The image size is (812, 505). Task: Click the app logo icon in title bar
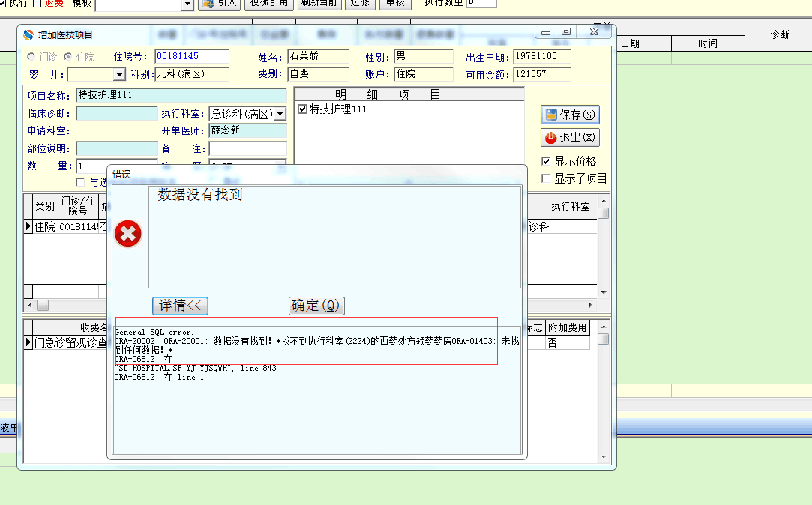[28, 34]
